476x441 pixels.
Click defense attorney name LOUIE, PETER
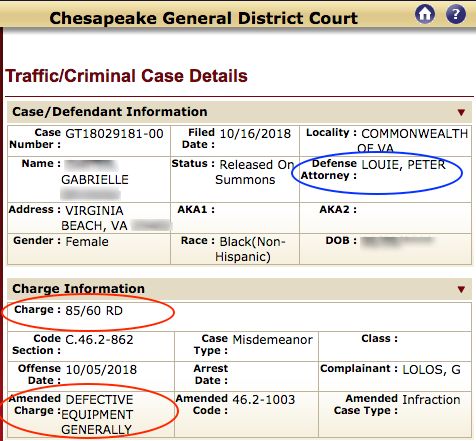(x=403, y=165)
